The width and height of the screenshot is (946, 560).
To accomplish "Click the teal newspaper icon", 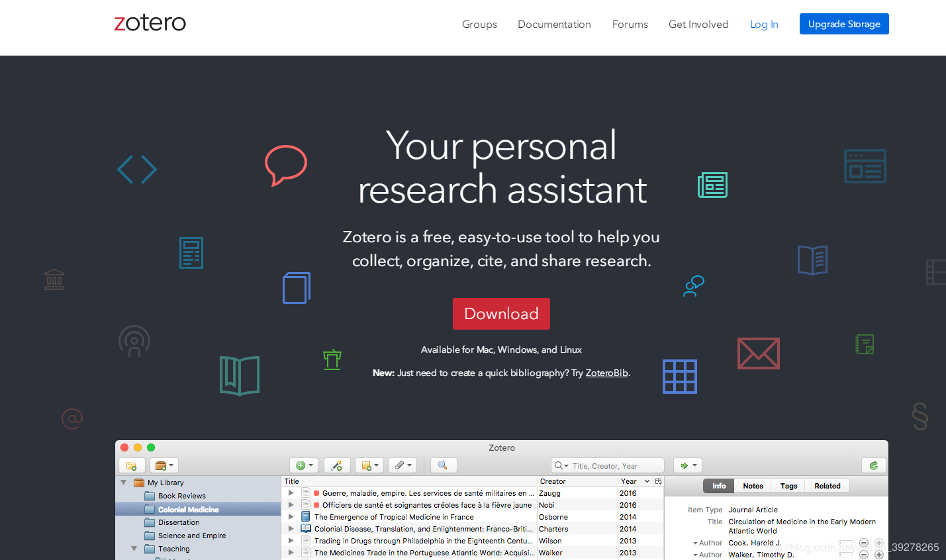I will pyautogui.click(x=712, y=185).
